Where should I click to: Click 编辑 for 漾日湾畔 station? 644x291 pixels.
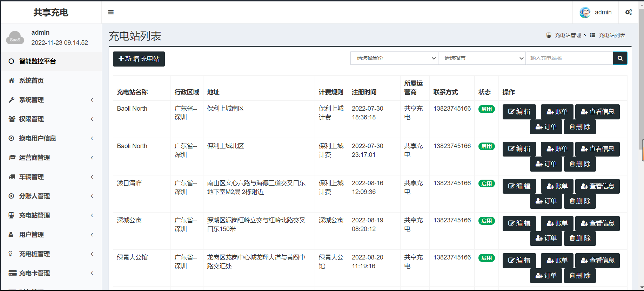tap(519, 186)
